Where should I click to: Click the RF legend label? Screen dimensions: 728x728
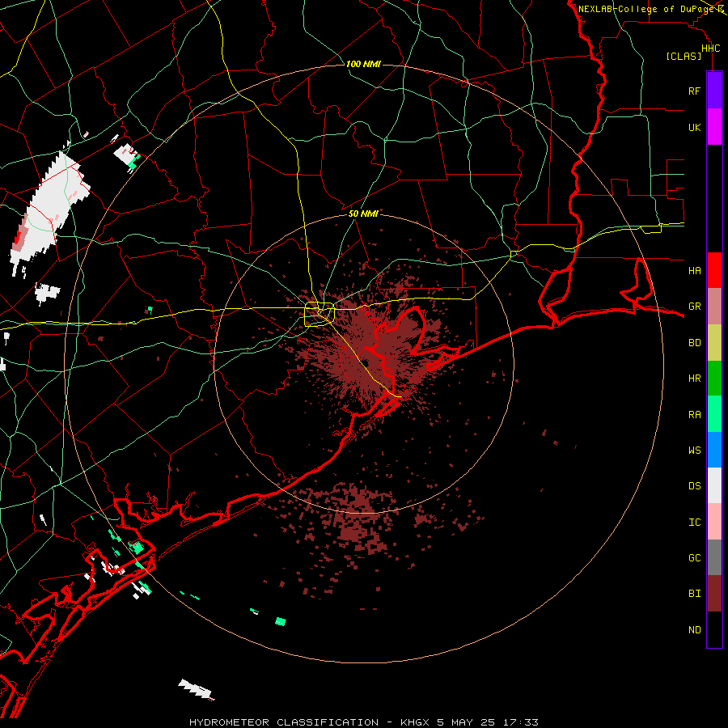694,91
